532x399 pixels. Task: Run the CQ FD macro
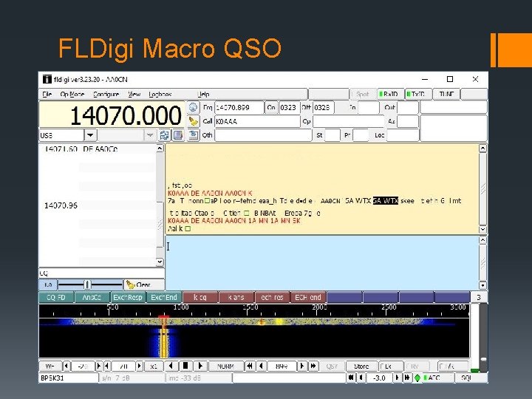click(56, 298)
